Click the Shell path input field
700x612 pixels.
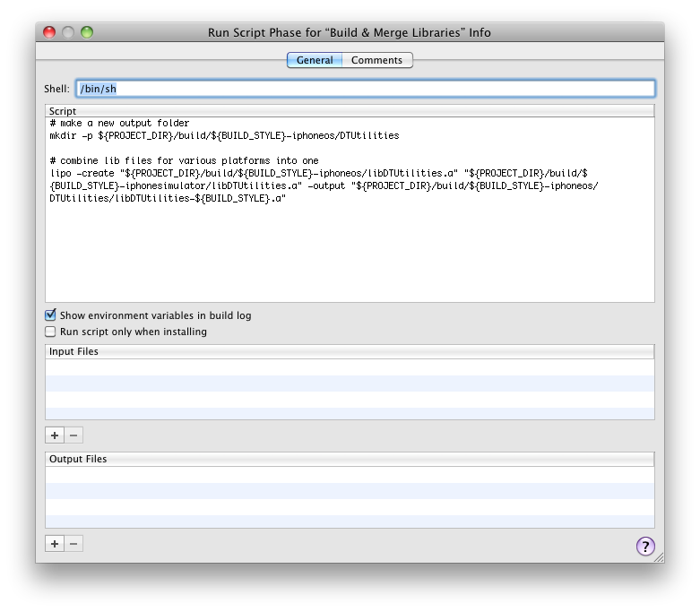click(365, 89)
